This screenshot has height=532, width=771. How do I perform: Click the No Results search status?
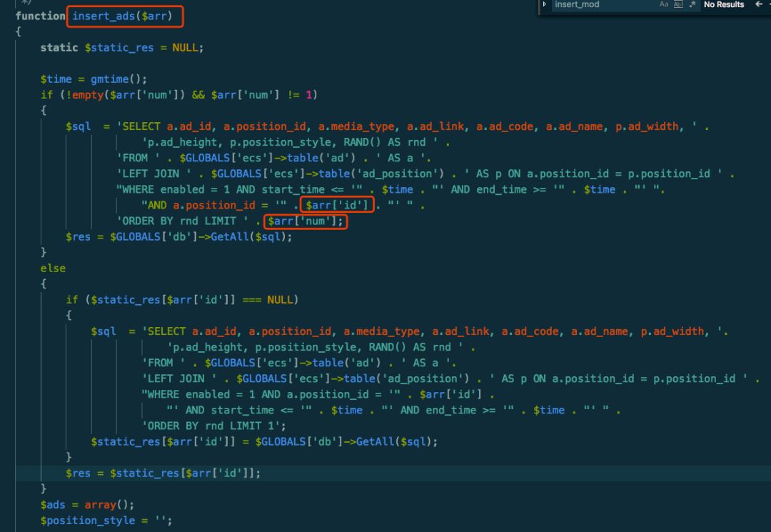pos(723,4)
